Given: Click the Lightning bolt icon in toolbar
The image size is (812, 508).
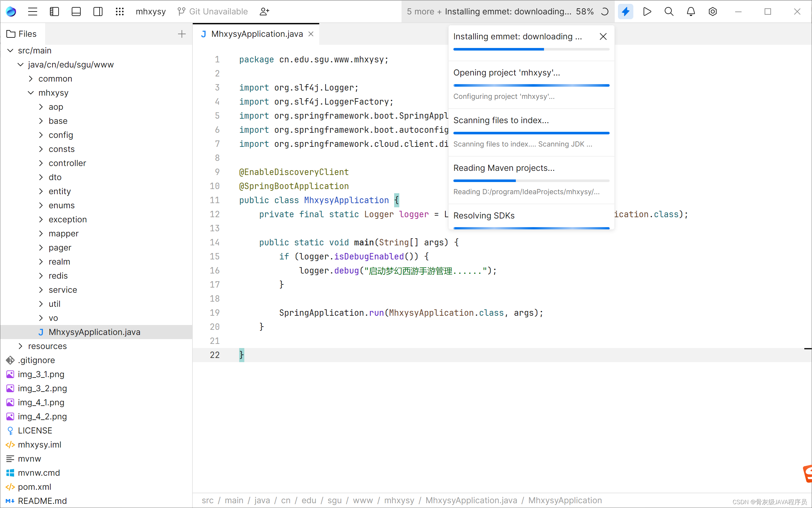Looking at the screenshot, I should tap(625, 12).
